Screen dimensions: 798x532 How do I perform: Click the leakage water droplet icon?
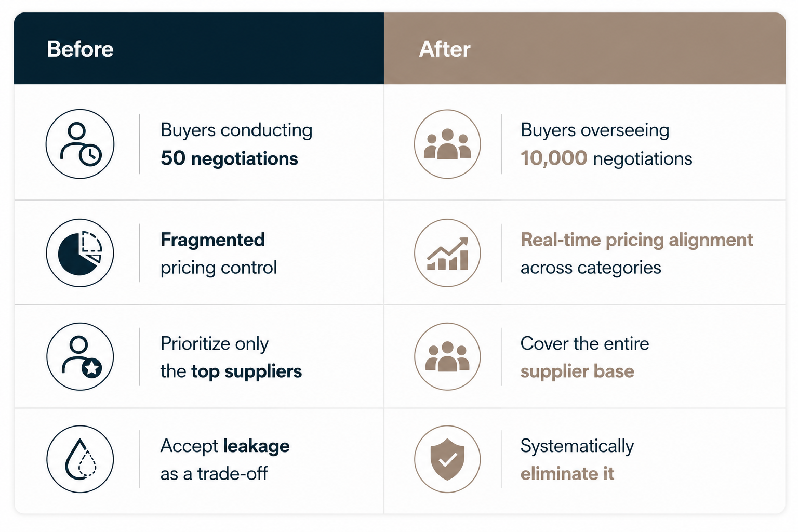coord(80,459)
